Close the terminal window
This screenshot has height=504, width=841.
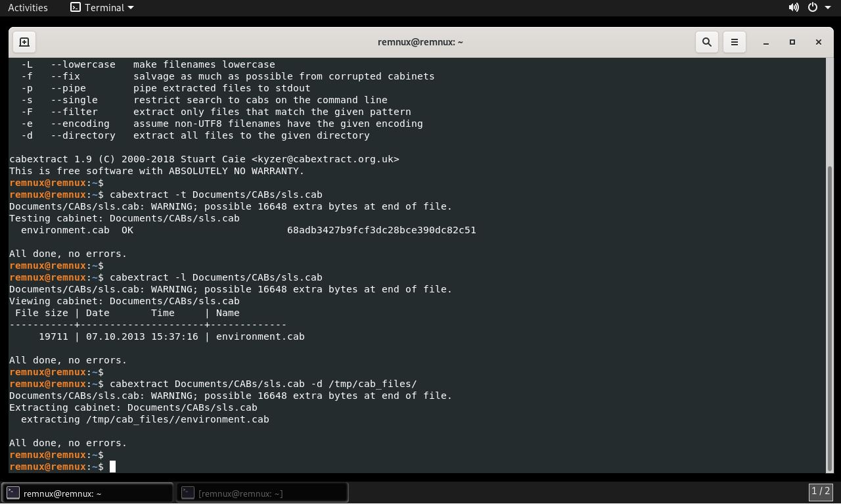tap(819, 42)
